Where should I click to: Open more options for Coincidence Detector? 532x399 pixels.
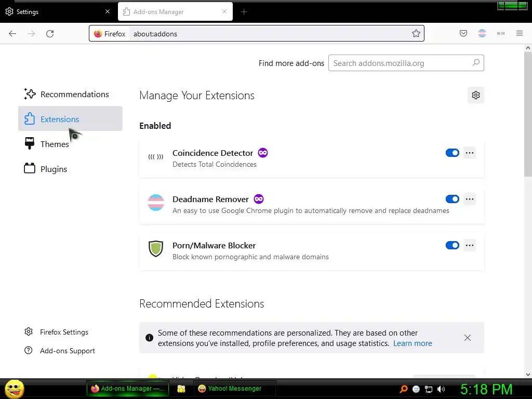click(470, 153)
